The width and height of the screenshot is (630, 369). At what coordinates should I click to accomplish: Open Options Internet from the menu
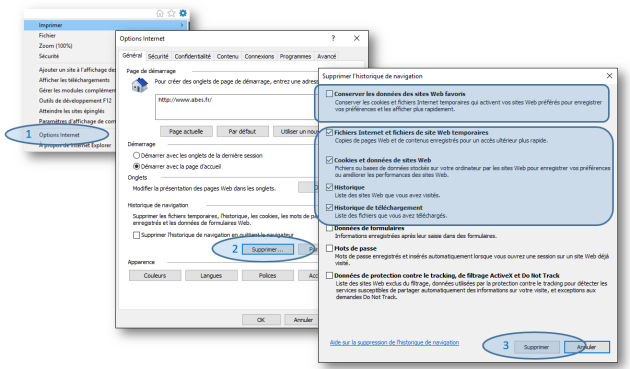59,135
